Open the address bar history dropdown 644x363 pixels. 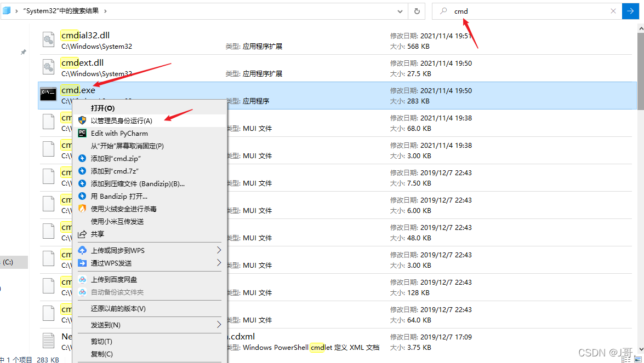(x=400, y=11)
